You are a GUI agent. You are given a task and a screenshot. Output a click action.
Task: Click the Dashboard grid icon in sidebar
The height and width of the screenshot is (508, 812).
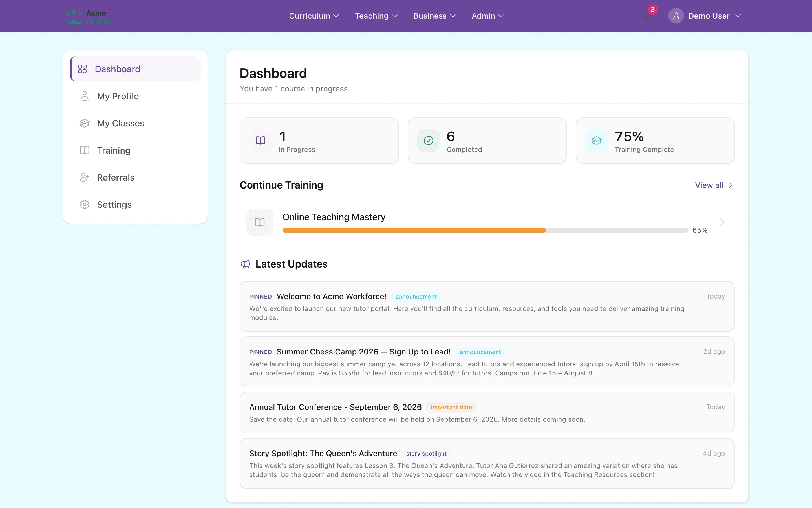pyautogui.click(x=82, y=69)
